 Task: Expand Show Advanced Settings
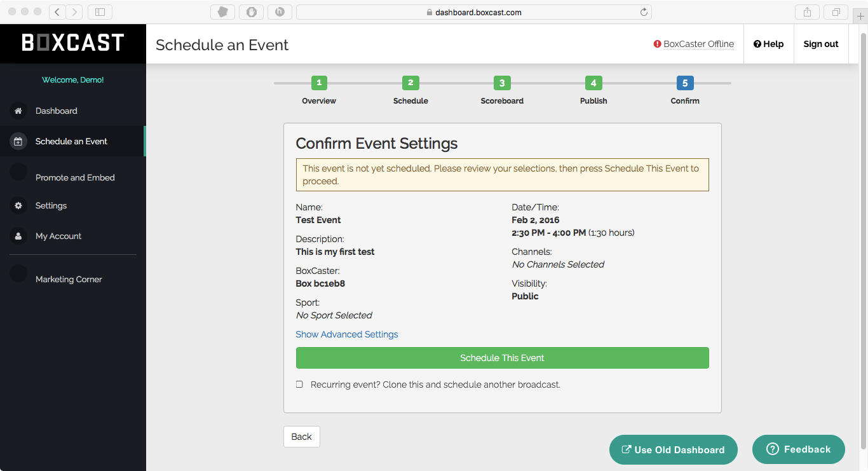point(347,334)
